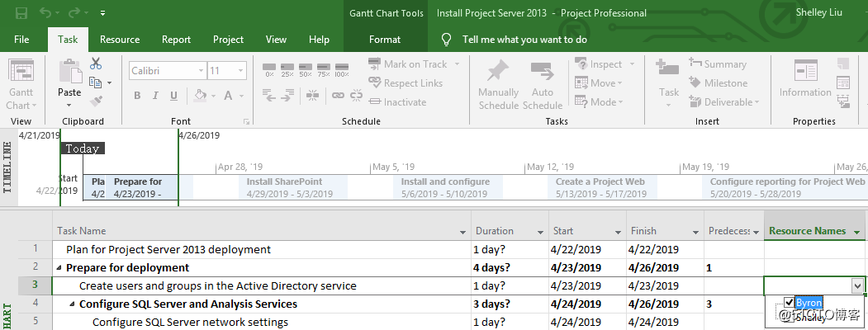Image resolution: width=868 pixels, height=330 pixels.
Task: Open the row 3 Resource Names cell dropdown
Action: 857,285
